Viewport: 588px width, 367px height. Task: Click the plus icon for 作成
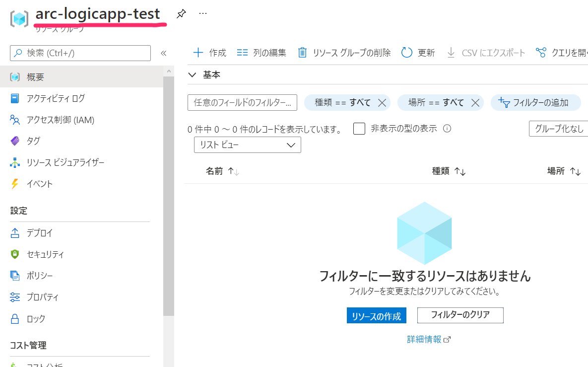pyautogui.click(x=198, y=53)
